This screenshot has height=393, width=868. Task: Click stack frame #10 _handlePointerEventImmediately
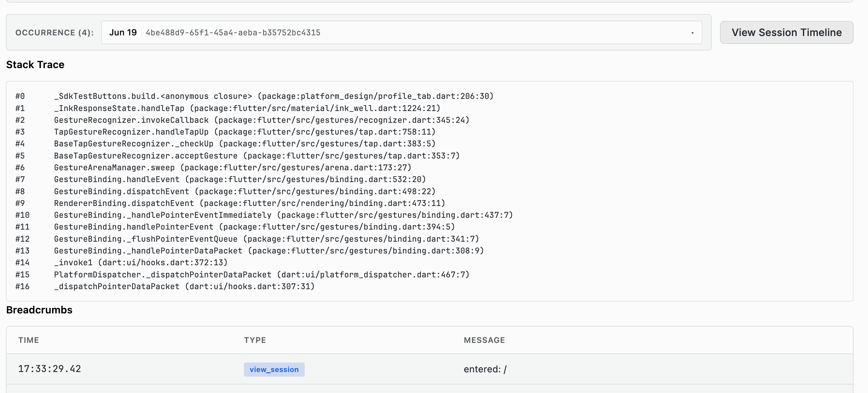264,215
